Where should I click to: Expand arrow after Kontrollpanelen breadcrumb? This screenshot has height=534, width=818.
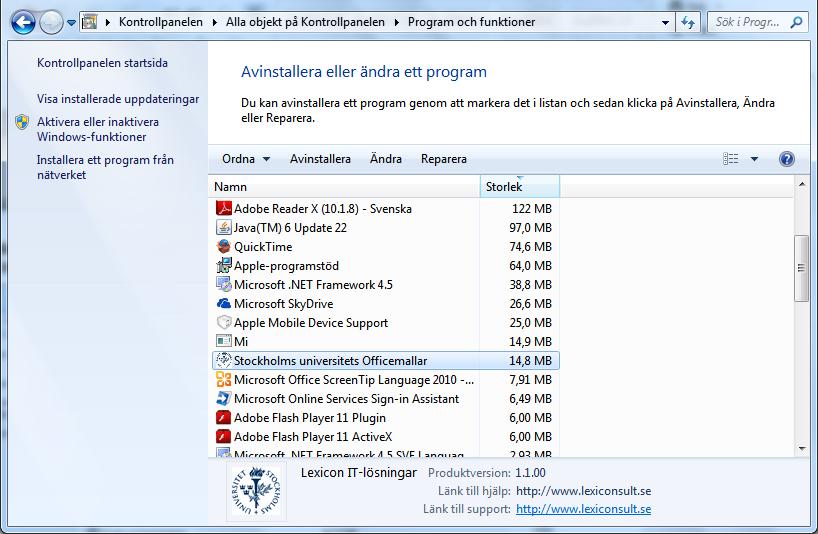point(214,22)
